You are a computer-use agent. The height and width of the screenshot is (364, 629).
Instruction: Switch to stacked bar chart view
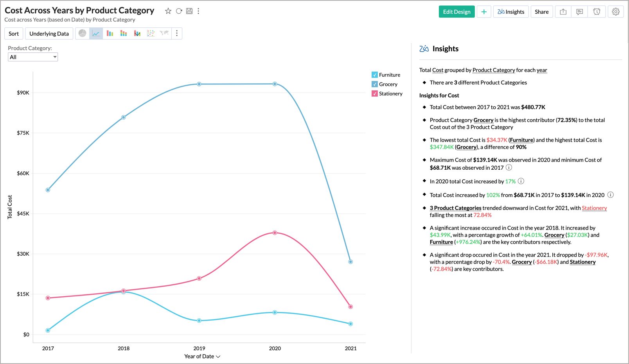tap(124, 33)
